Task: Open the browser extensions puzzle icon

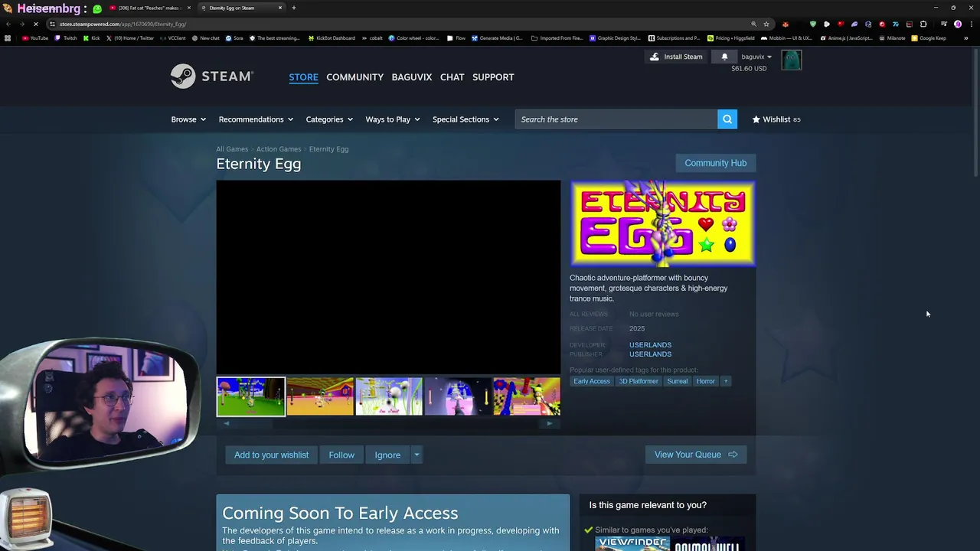Action: [923, 24]
